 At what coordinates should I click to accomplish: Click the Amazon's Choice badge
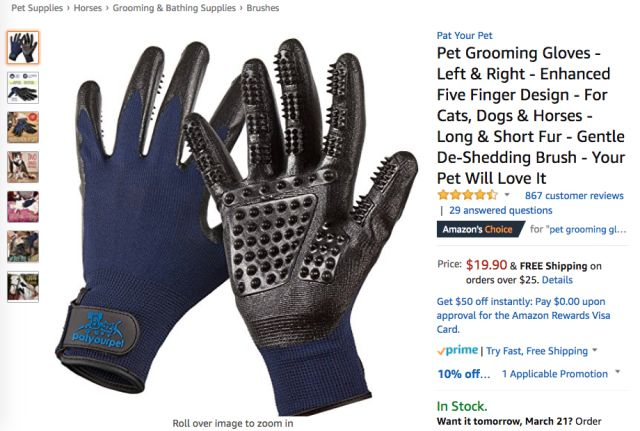point(480,229)
